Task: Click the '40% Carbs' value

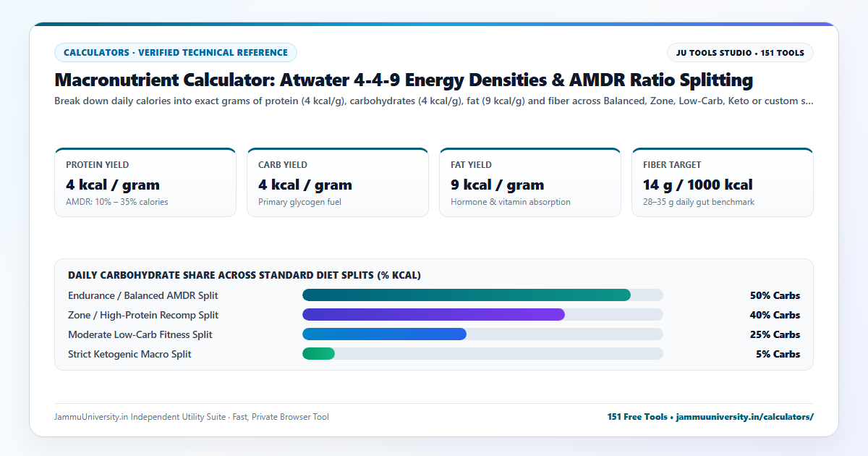Action: tap(775, 315)
